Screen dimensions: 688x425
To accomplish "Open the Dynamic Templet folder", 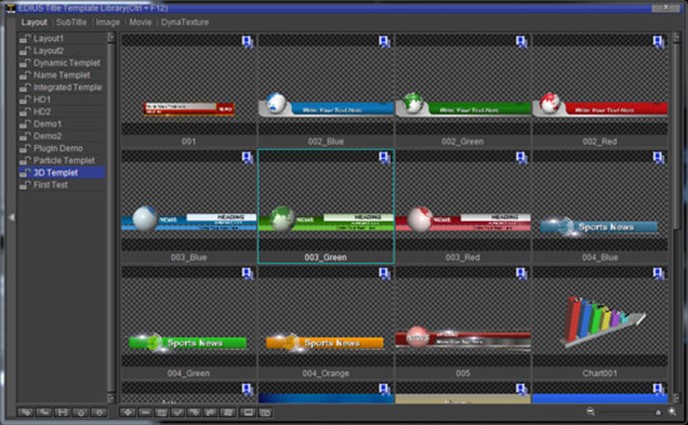I will pos(62,63).
